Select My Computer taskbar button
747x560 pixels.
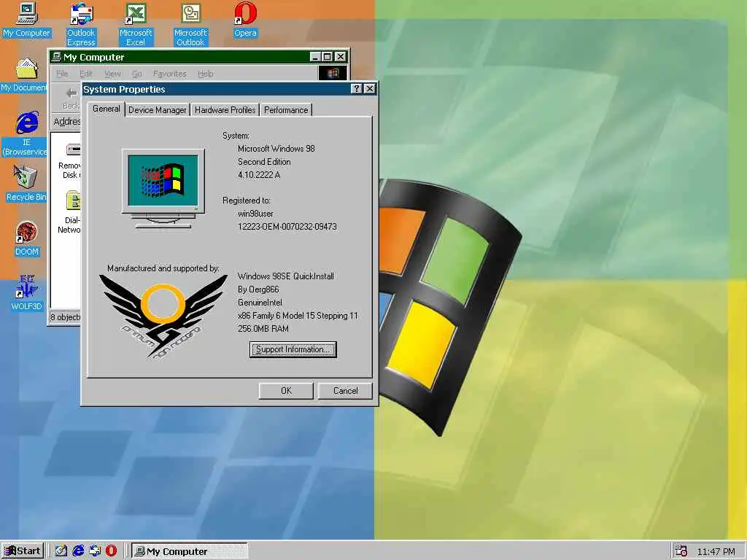190,551
